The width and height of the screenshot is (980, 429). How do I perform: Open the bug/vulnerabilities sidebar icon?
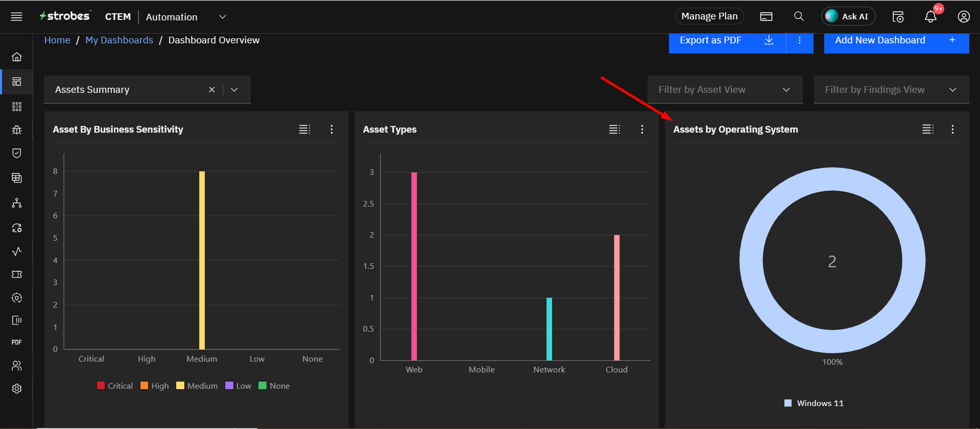tap(17, 130)
